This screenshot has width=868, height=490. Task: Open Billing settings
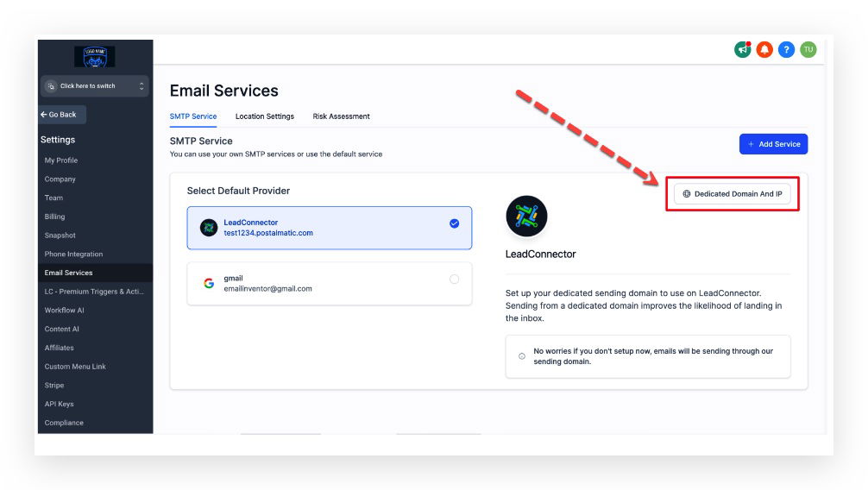pyautogui.click(x=55, y=217)
